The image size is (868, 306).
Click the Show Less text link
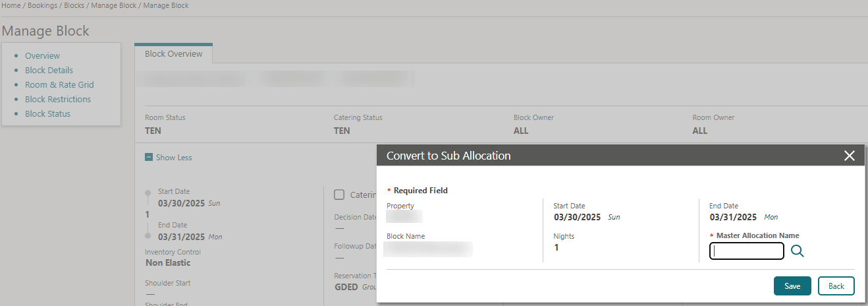coord(174,158)
